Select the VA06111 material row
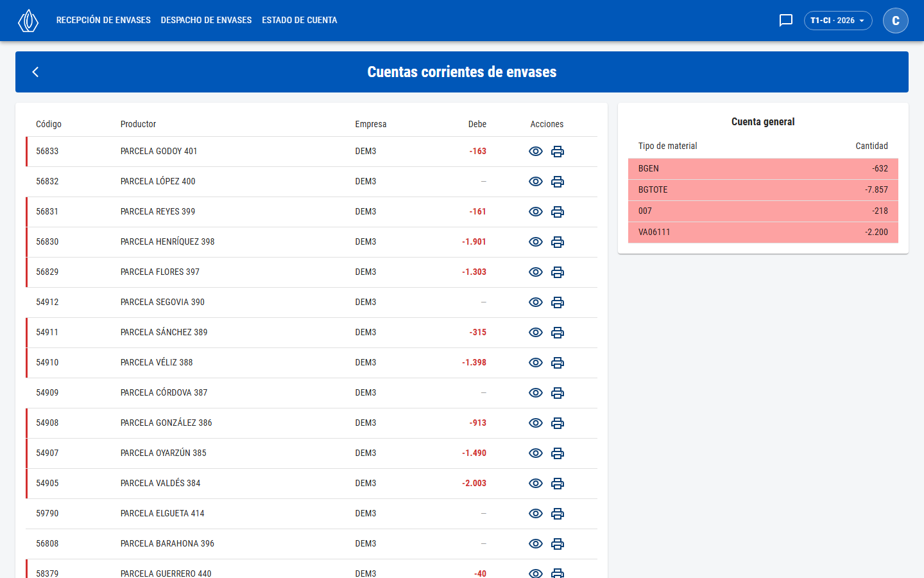Viewport: 924px width, 578px height. pyautogui.click(x=763, y=232)
